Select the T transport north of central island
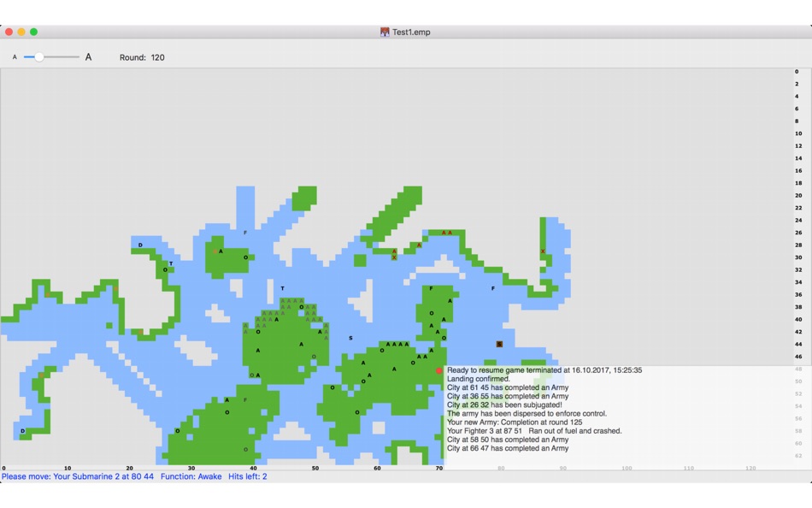The image size is (812, 508). point(282,288)
